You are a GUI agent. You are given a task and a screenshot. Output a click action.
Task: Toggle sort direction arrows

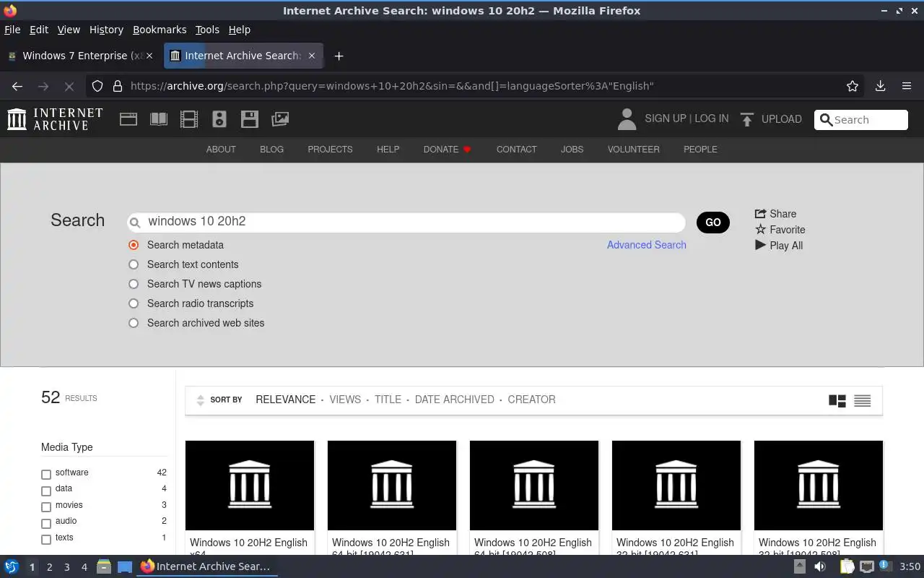click(x=200, y=400)
